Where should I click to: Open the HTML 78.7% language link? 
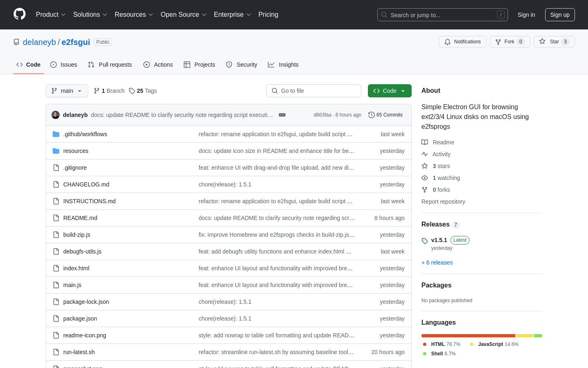[442, 344]
